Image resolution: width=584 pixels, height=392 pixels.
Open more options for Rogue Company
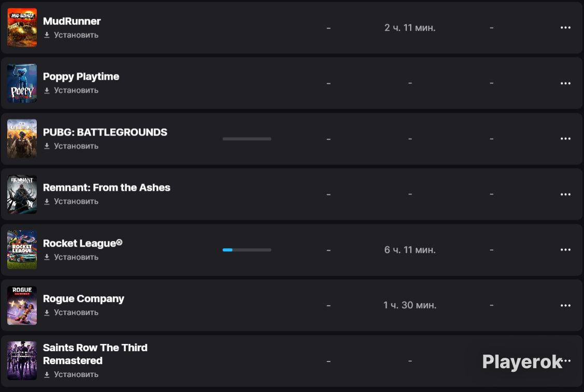click(565, 305)
